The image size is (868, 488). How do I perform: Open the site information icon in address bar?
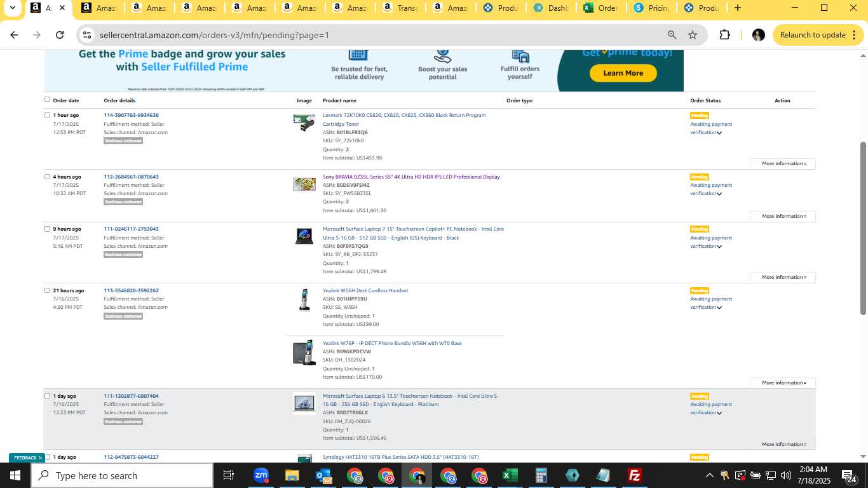88,35
